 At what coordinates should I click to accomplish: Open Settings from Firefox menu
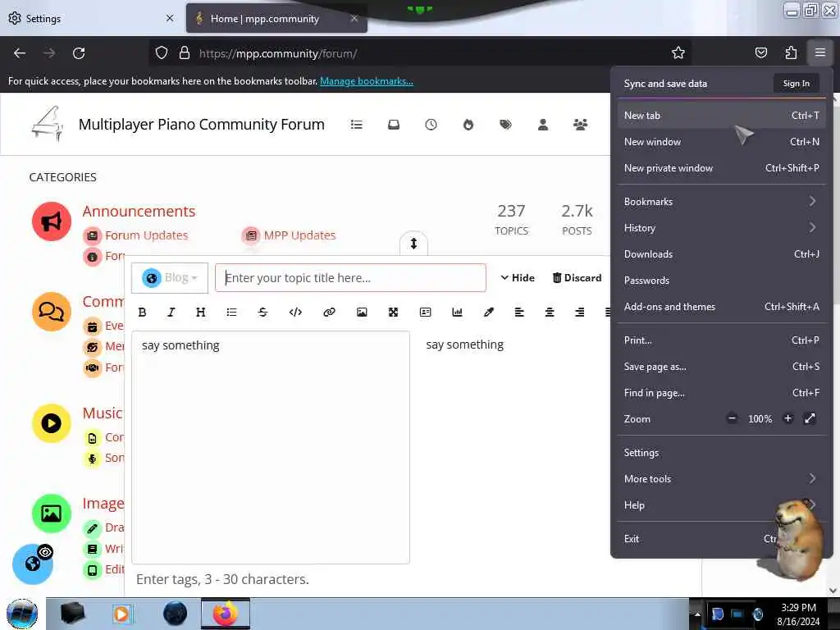(721, 452)
